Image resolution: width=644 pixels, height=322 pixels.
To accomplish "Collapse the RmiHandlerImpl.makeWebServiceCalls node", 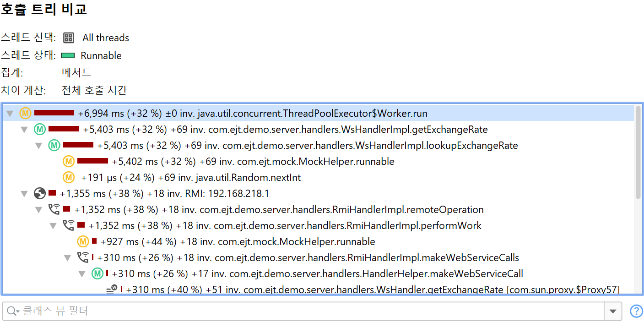I will (68, 258).
